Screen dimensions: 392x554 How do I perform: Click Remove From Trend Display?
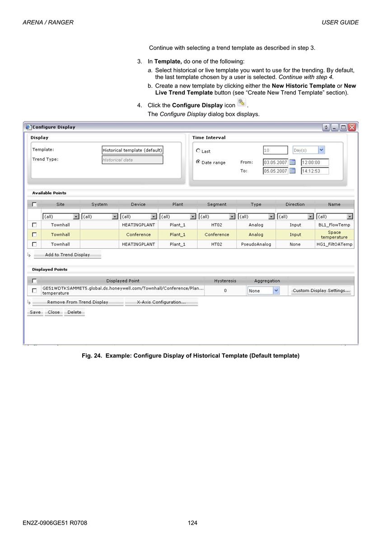click(x=78, y=302)
